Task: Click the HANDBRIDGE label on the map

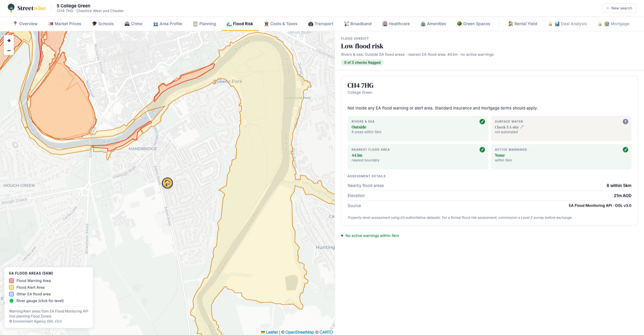Action: (x=142, y=148)
